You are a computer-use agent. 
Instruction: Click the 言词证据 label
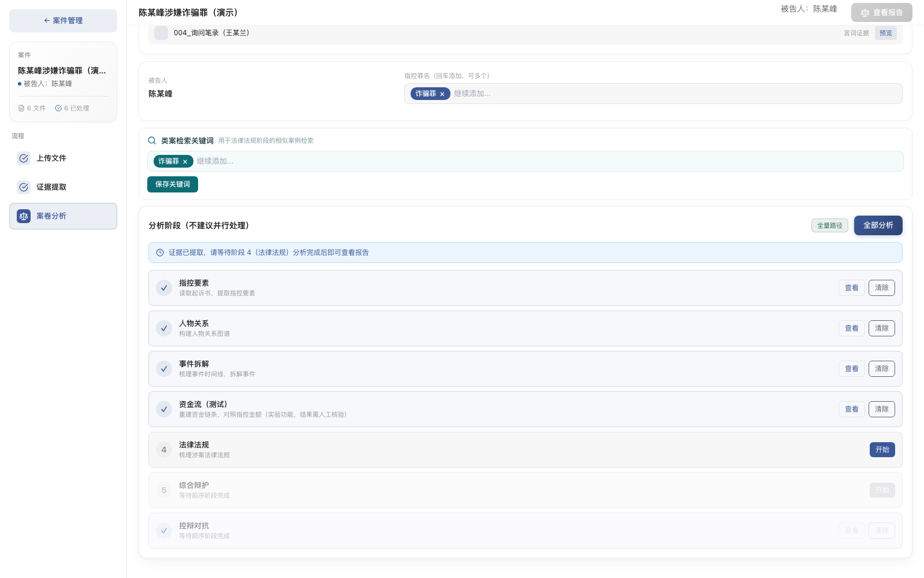pos(856,33)
